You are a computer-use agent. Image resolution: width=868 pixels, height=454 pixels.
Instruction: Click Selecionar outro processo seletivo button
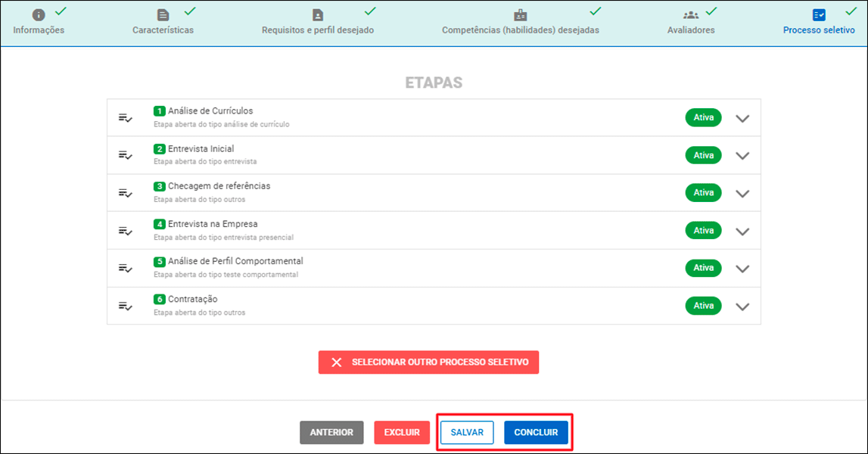428,362
